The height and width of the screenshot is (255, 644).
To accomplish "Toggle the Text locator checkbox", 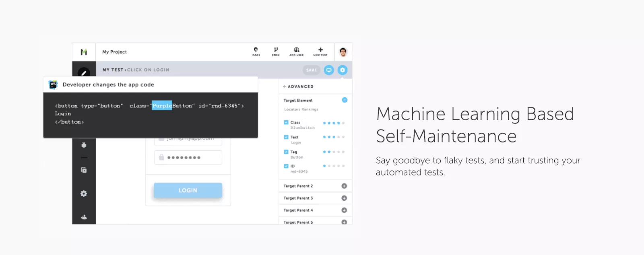I will 286,137.
